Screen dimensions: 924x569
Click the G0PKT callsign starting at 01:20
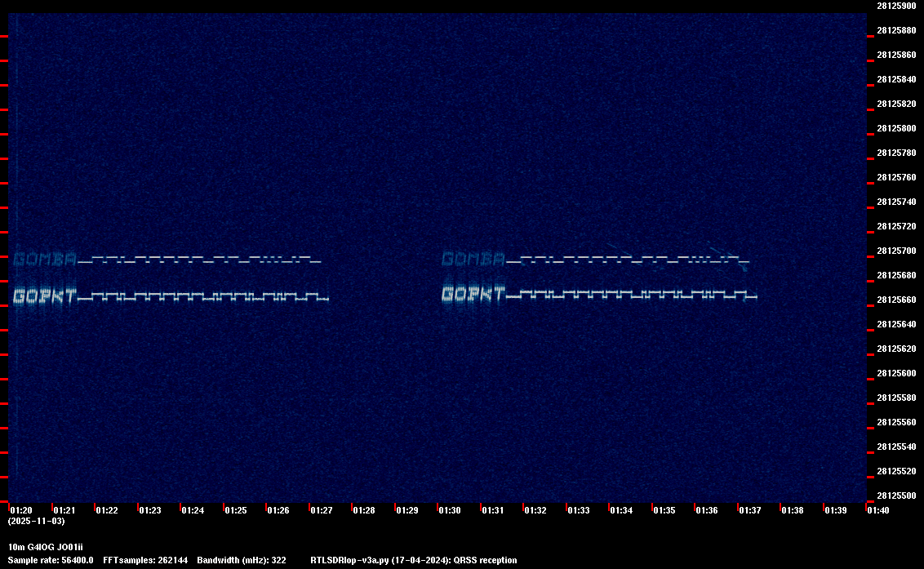[45, 296]
